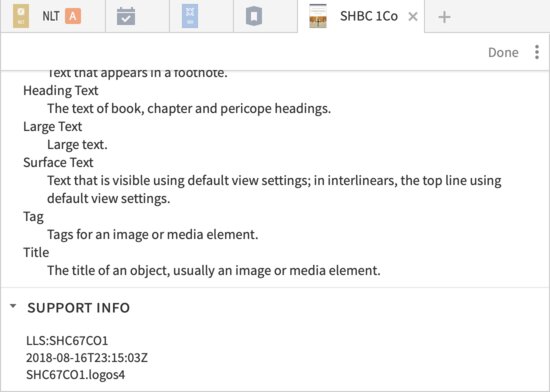The image size is (550, 392).
Task: Click the orange A badge on NLT tab
Action: click(73, 16)
